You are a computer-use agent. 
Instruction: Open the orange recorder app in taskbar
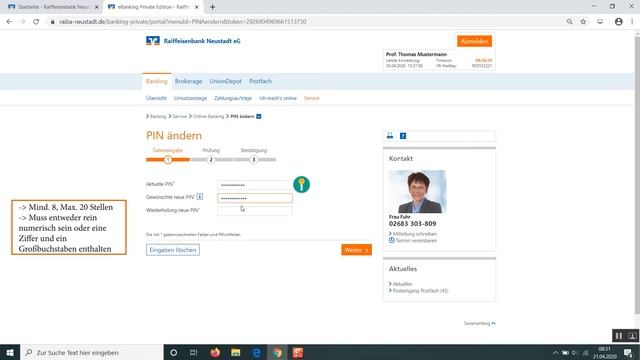click(298, 352)
